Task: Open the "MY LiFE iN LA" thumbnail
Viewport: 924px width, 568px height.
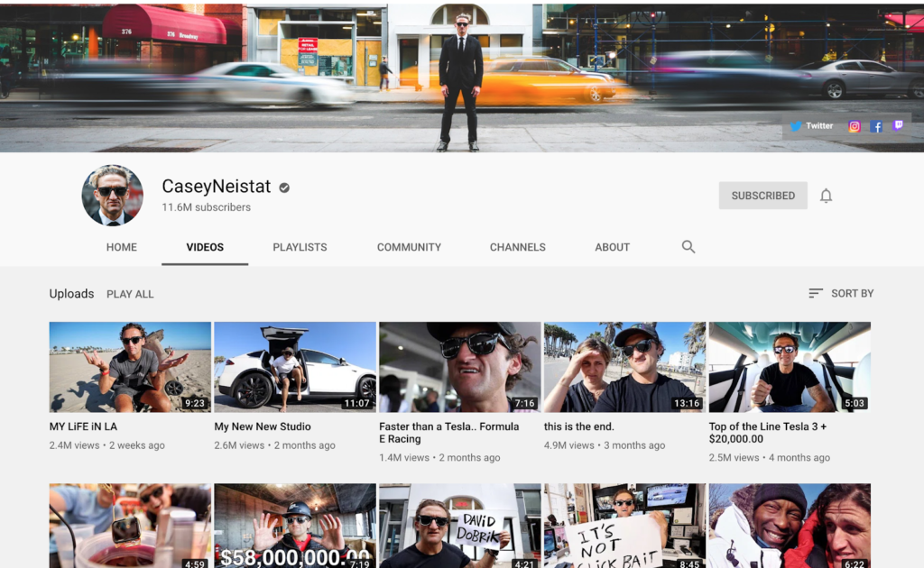Action: (x=130, y=367)
